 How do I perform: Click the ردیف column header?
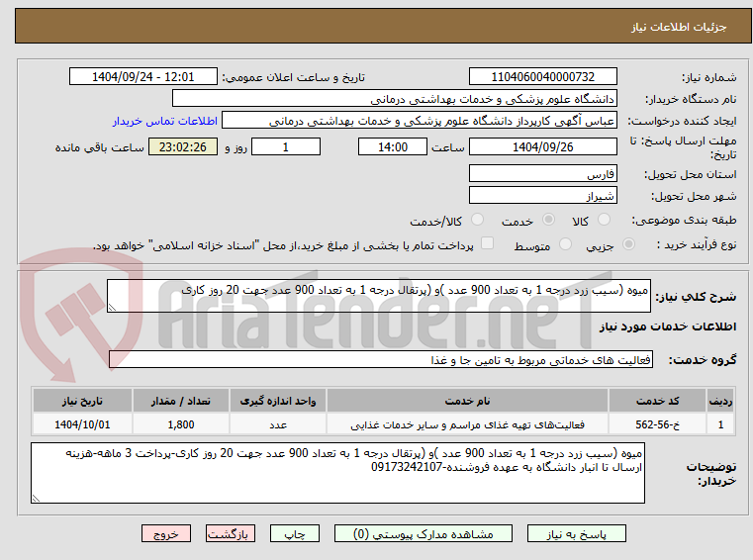tap(720, 401)
